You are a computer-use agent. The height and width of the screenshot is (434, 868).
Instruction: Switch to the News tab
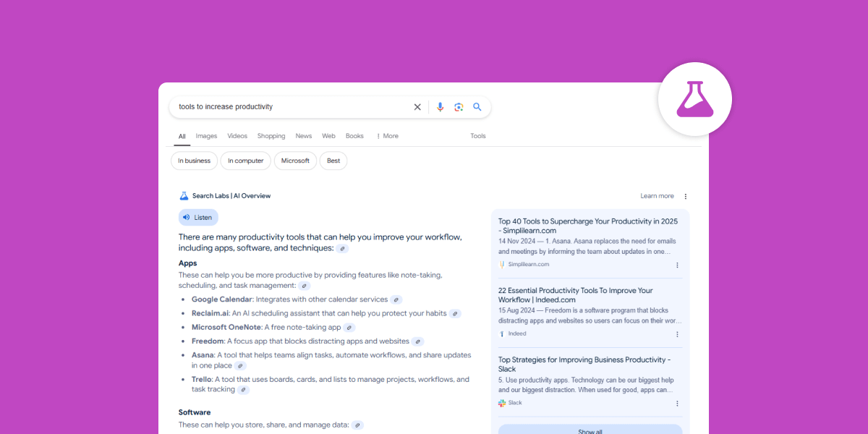click(x=304, y=136)
